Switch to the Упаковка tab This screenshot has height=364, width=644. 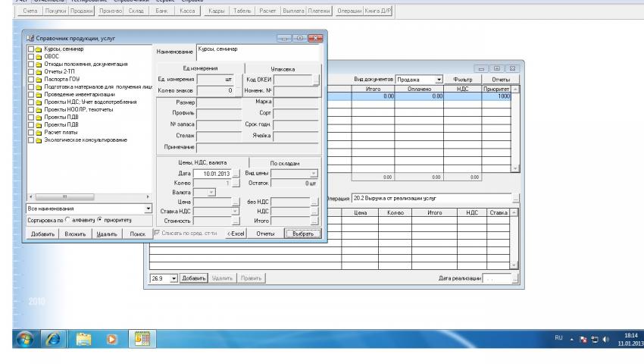(x=284, y=67)
